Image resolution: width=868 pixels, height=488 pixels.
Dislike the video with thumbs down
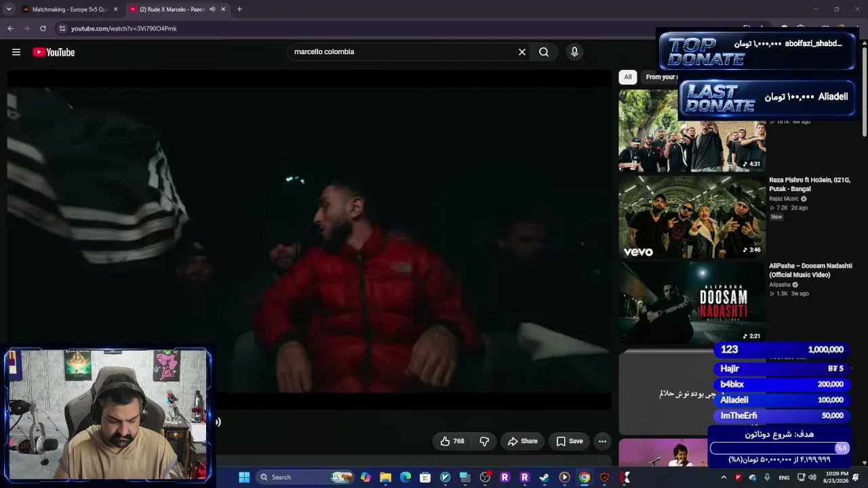point(484,441)
